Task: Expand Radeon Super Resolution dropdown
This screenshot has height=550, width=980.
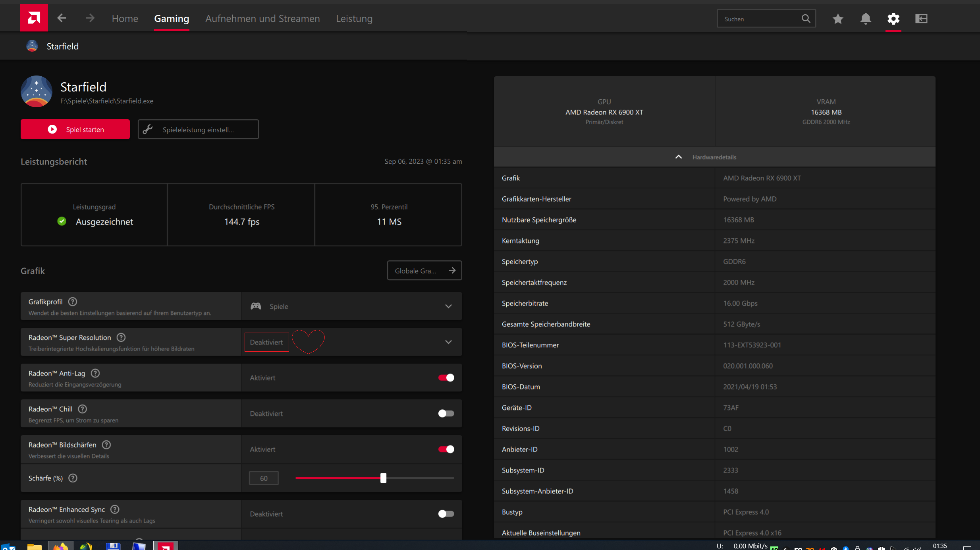Action: pyautogui.click(x=448, y=342)
